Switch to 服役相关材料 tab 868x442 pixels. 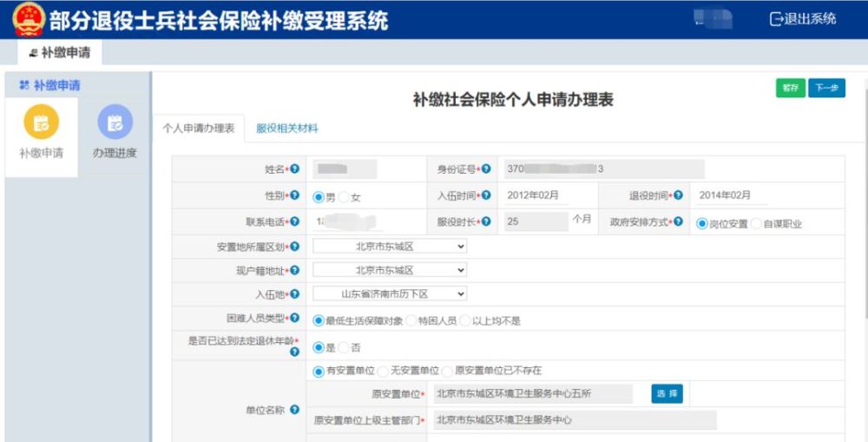pos(286,129)
